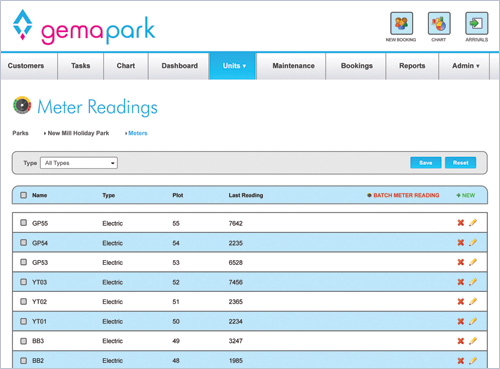Open the New Booking icon
500x369 pixels.
[401, 23]
